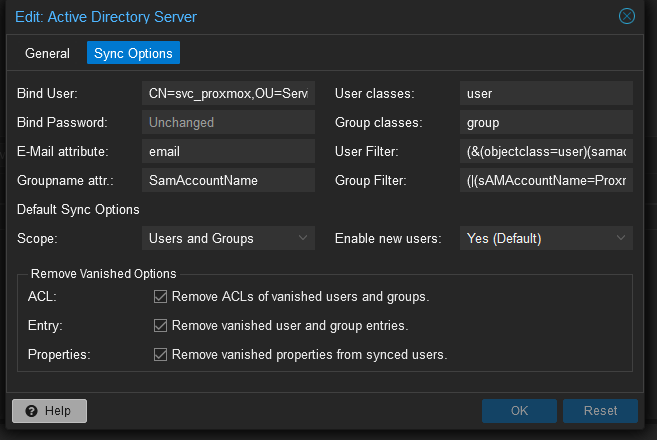657x440 pixels.
Task: Click the Bind User input field
Action: coord(228,93)
